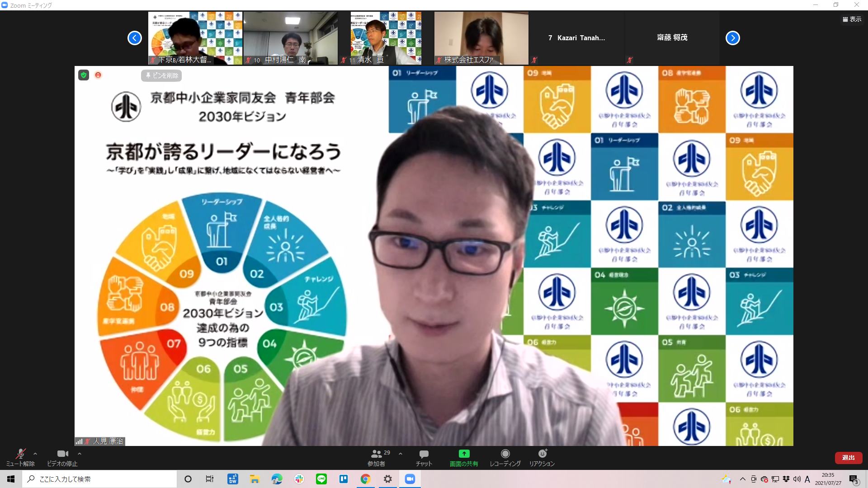The width and height of the screenshot is (868, 488).
Task: Open LINE app in taskbar
Action: (321, 479)
